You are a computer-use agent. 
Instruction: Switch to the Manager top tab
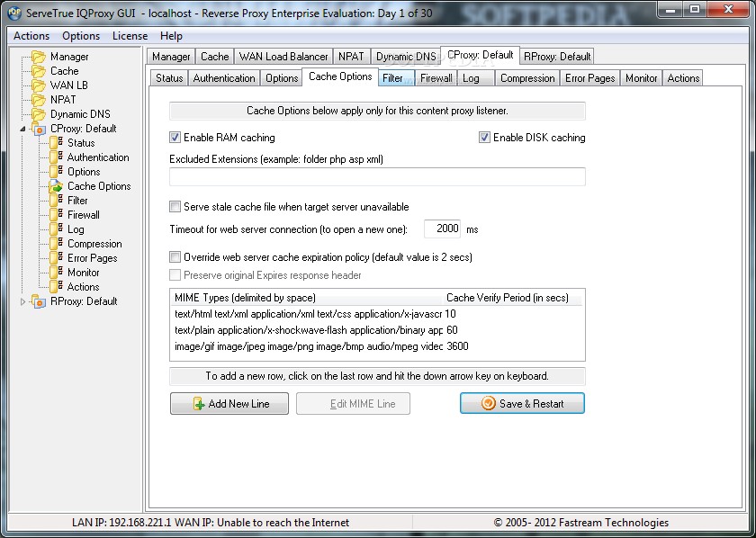171,57
